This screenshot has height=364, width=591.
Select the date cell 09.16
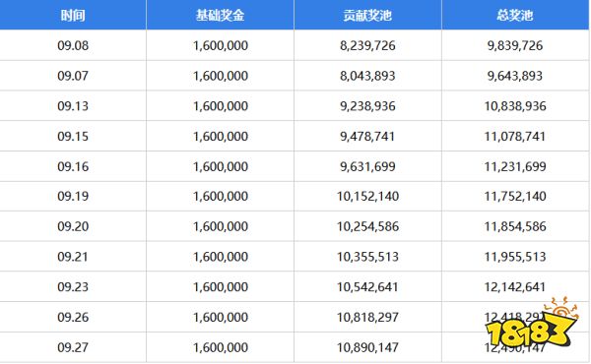[73, 166]
